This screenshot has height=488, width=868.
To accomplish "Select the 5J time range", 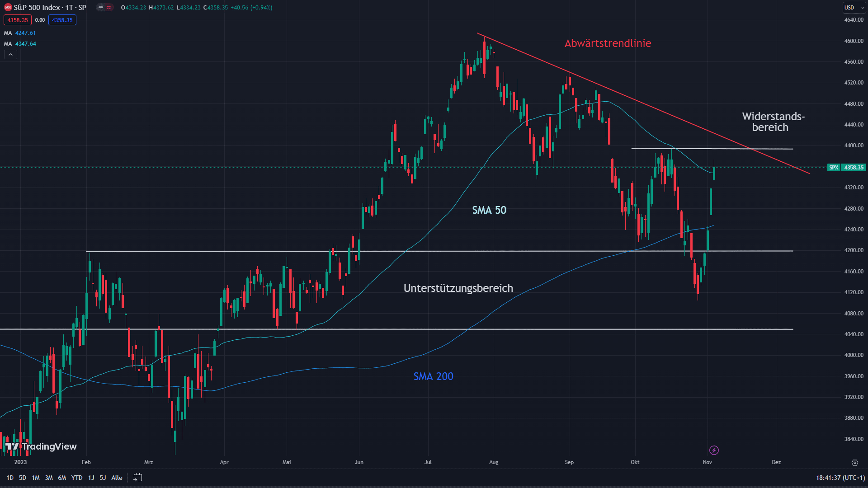I will (x=103, y=478).
